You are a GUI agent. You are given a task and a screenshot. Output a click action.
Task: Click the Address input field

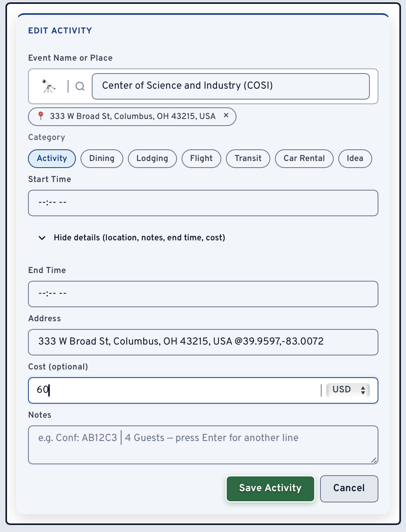tap(203, 342)
